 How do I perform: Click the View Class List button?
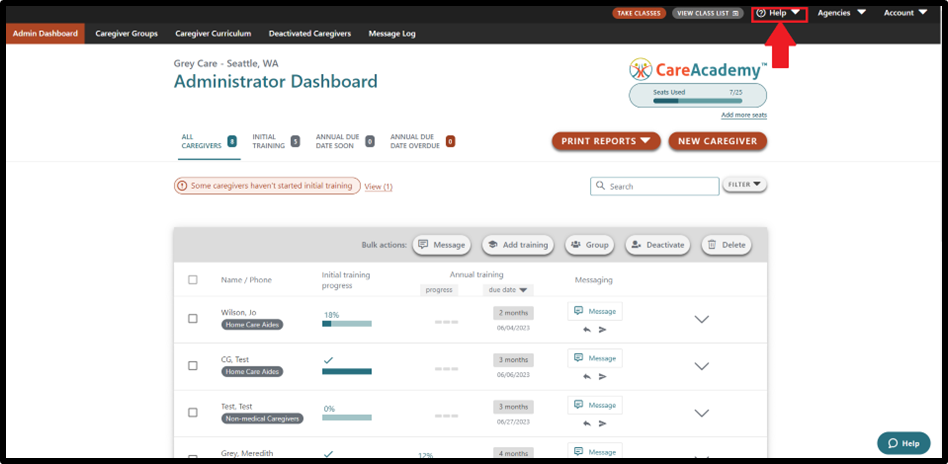pyautogui.click(x=707, y=13)
